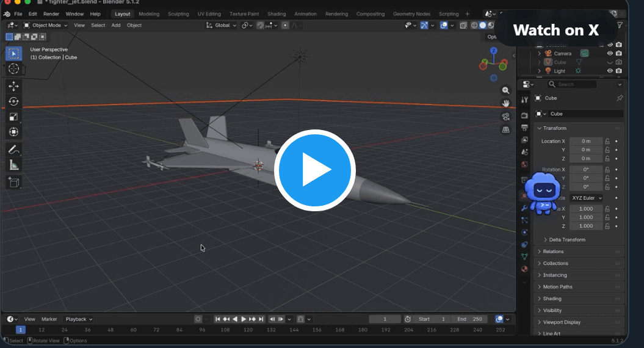Open the XYZ Euler rotation mode dropdown

click(586, 198)
